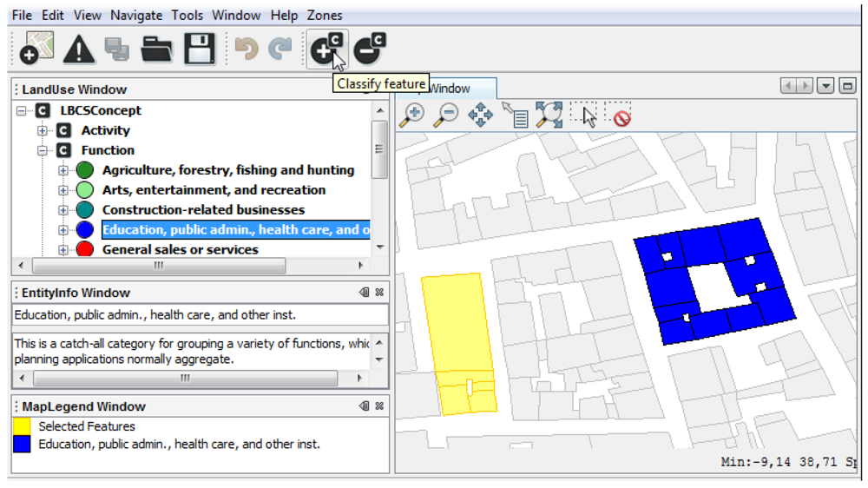Save with the floppy disk icon
Screen dimensions: 868x488
coord(200,49)
